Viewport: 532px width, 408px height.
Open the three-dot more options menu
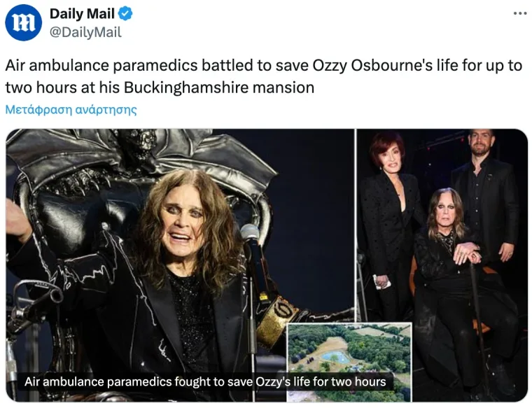(x=519, y=13)
